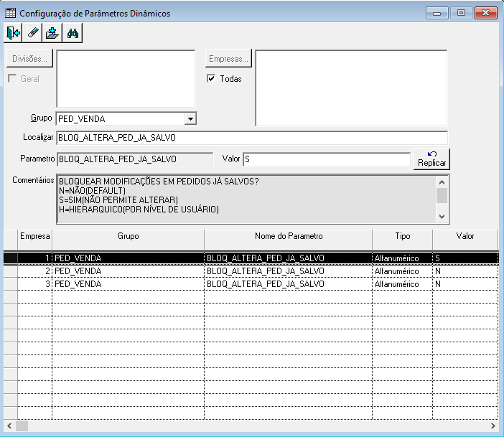Click the Divisões... button
The height and width of the screenshot is (437, 504).
(x=29, y=58)
